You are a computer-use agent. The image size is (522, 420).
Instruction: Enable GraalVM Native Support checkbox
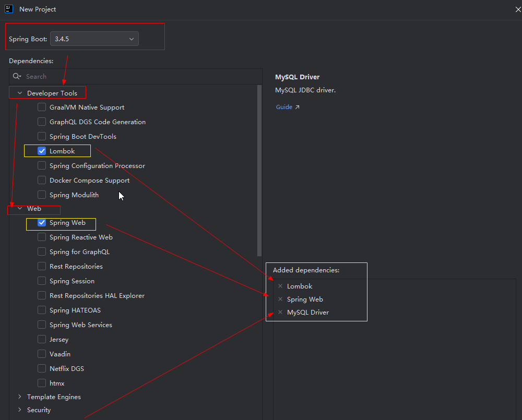42,107
